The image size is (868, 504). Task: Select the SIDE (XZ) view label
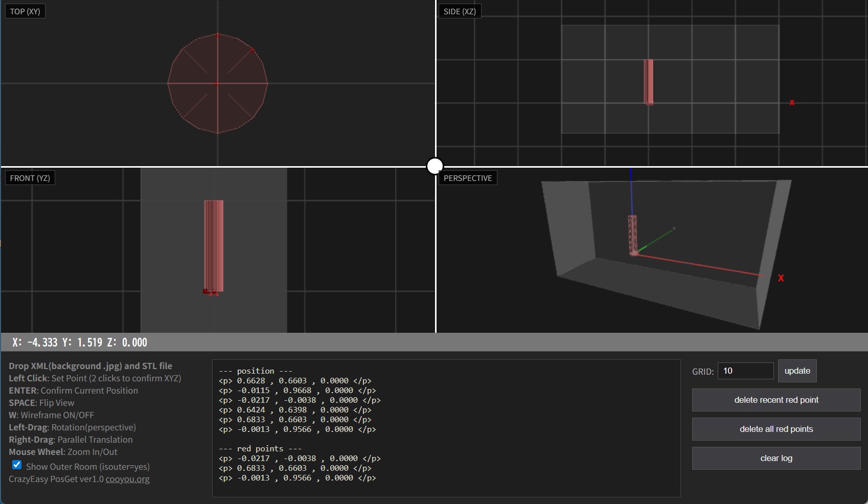click(x=459, y=11)
